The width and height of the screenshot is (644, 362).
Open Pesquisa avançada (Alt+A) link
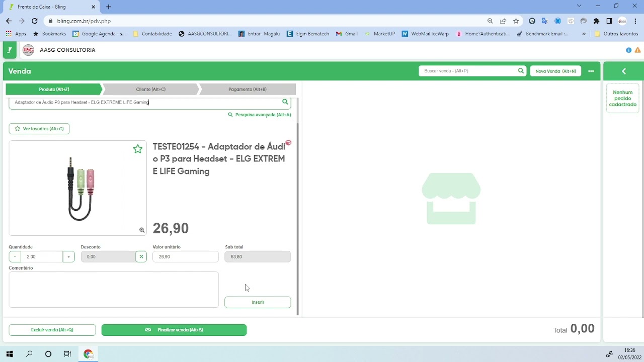[260, 115]
